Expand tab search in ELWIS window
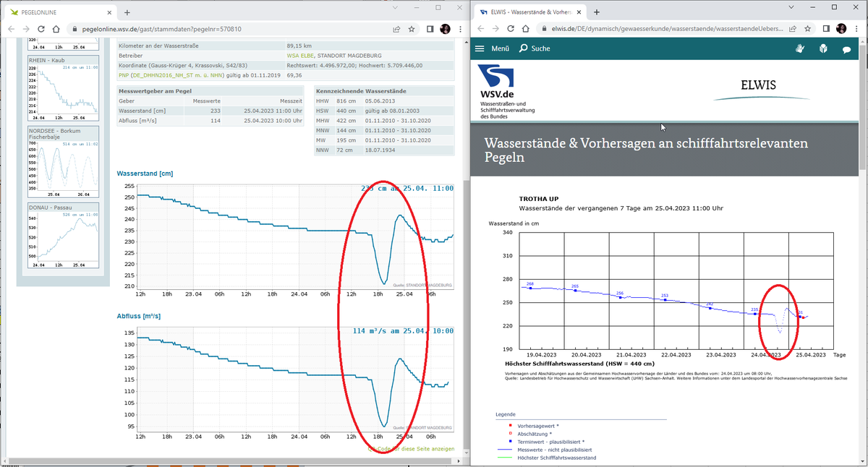The image size is (868, 467). 791,7
